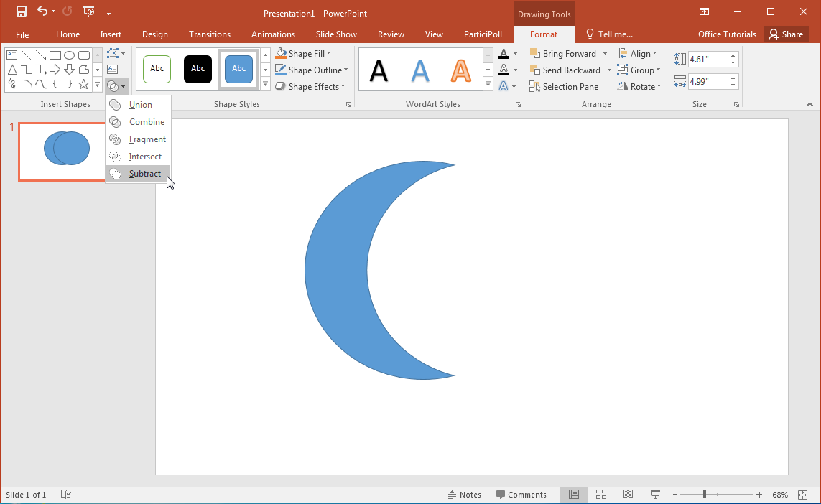Select the Oval shape in Insert Shapes
821x504 pixels.
69,55
